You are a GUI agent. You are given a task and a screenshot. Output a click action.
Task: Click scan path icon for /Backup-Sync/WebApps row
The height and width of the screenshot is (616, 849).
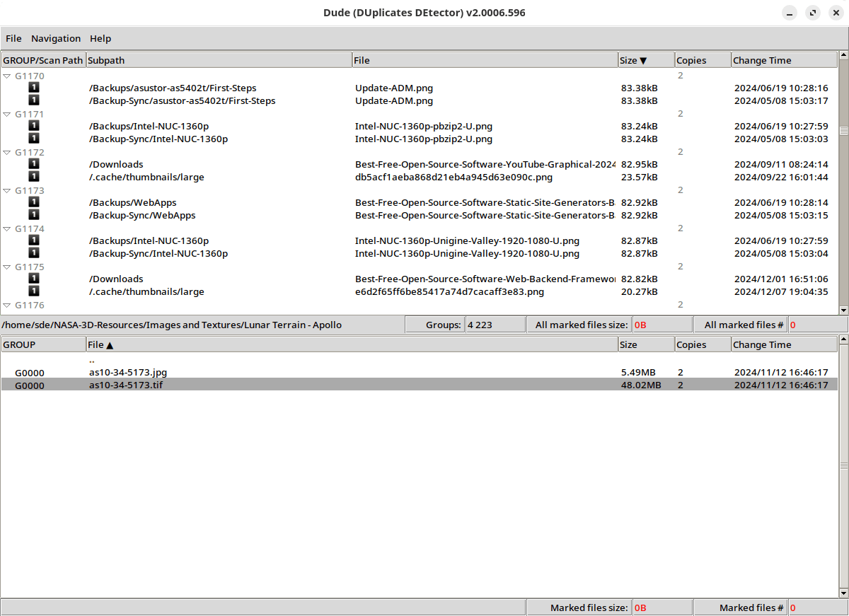(34, 215)
